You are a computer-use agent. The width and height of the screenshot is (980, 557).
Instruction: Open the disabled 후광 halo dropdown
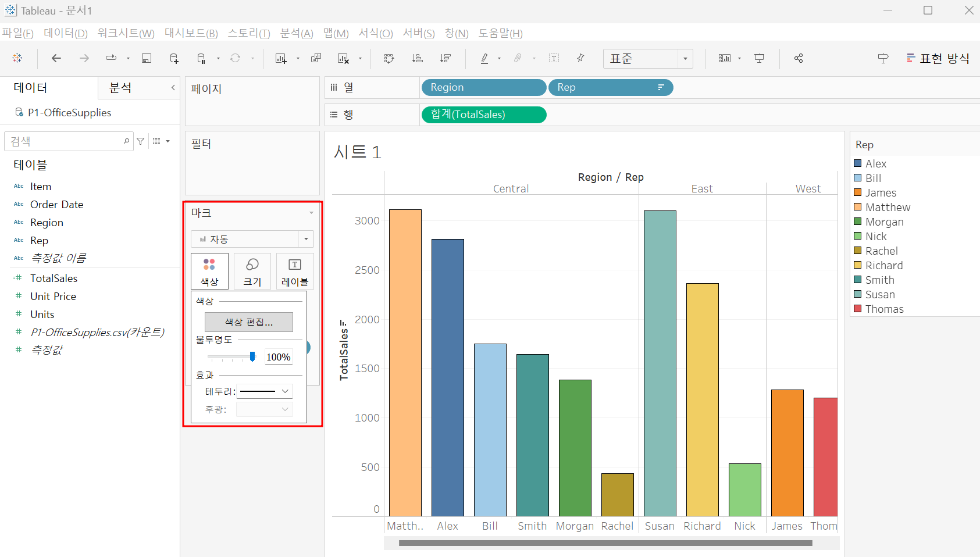click(265, 409)
